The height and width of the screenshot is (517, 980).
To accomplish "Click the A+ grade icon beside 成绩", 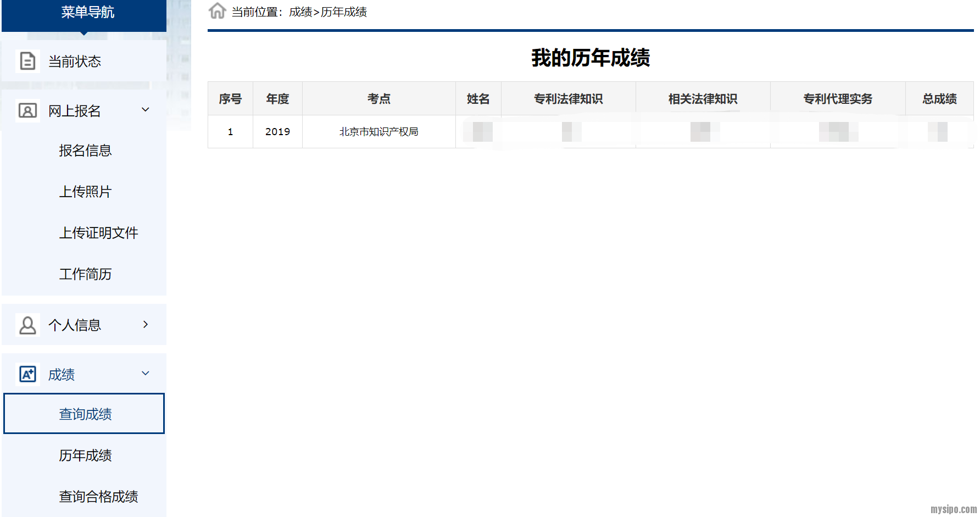I will point(27,374).
